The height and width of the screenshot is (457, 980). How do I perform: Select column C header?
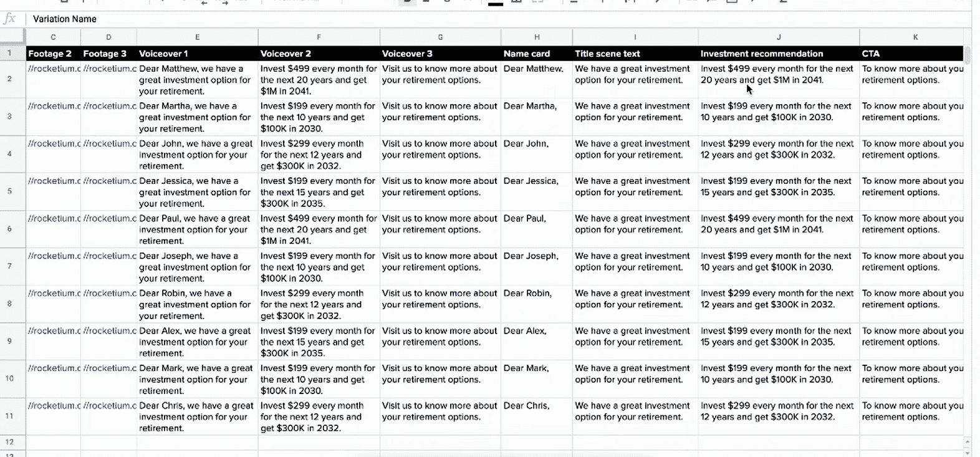click(x=53, y=37)
